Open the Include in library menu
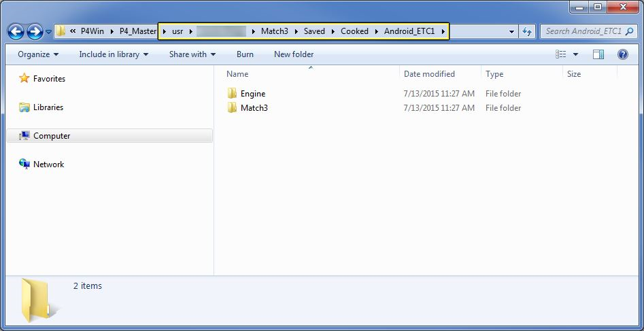 click(114, 54)
